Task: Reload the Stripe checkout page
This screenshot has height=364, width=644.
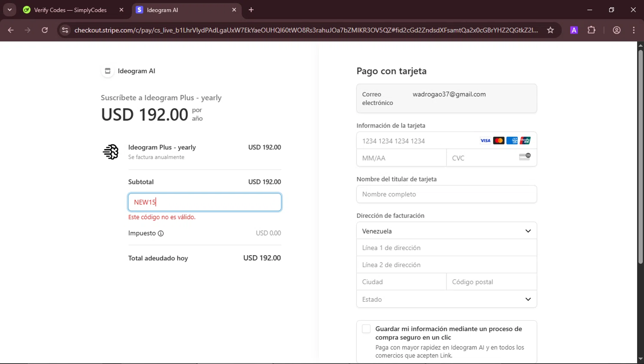Action: 45,30
